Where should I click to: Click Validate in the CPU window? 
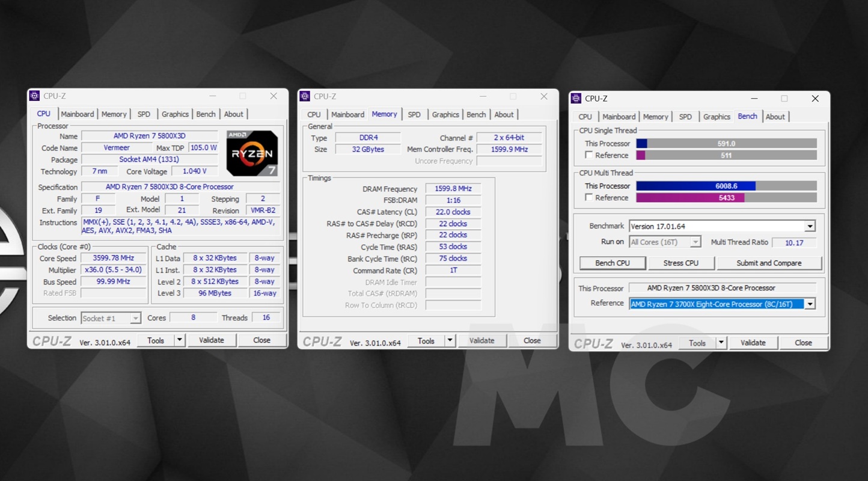point(212,340)
